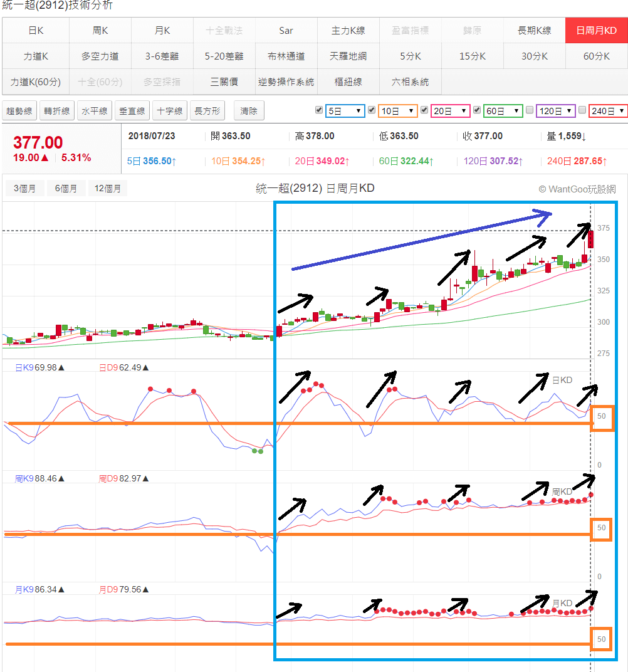Select the 垂直線 vertical line tool
The image size is (628, 672).
(x=132, y=110)
